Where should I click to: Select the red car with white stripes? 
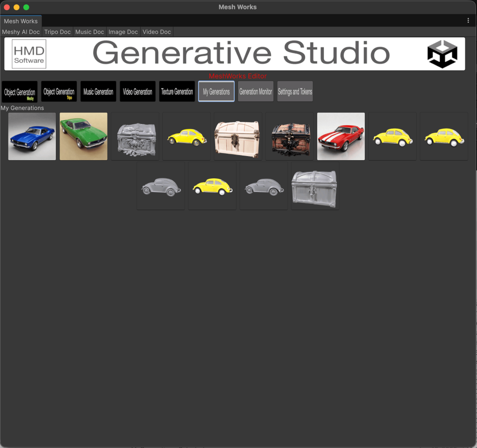pos(341,136)
